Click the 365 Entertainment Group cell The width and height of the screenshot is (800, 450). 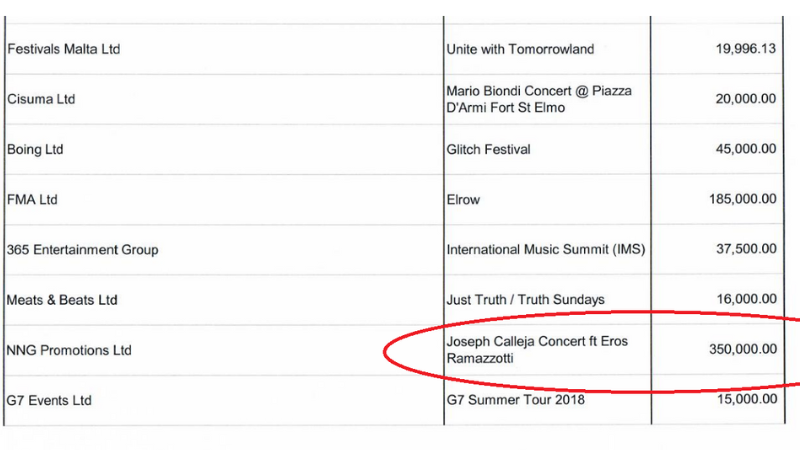tap(82, 249)
